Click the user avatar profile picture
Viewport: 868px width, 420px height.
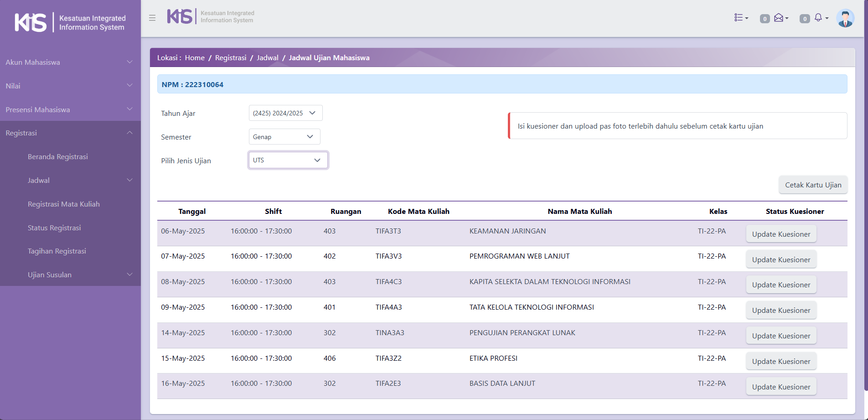845,18
